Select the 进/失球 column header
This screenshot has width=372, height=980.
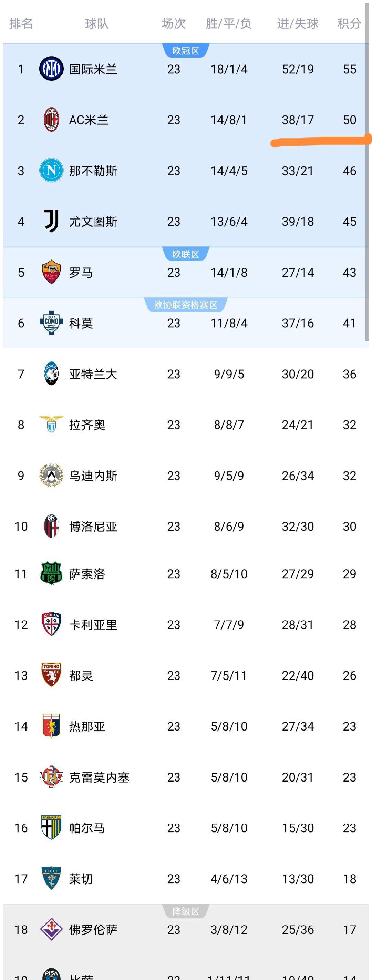coord(298,23)
